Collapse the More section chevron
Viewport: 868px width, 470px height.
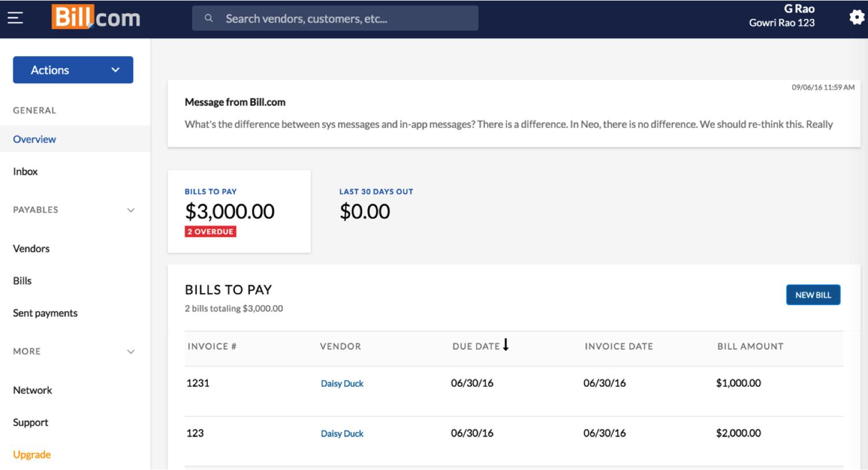[131, 351]
